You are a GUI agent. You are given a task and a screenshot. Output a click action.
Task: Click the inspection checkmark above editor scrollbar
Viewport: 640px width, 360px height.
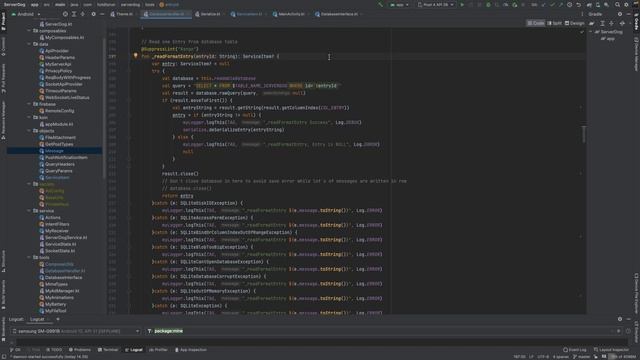(582, 32)
